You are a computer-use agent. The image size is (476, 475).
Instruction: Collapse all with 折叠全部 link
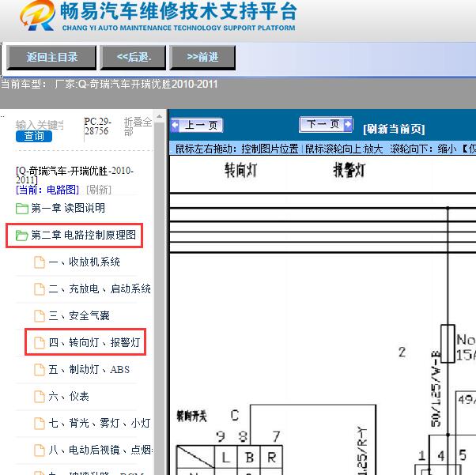coord(138,126)
